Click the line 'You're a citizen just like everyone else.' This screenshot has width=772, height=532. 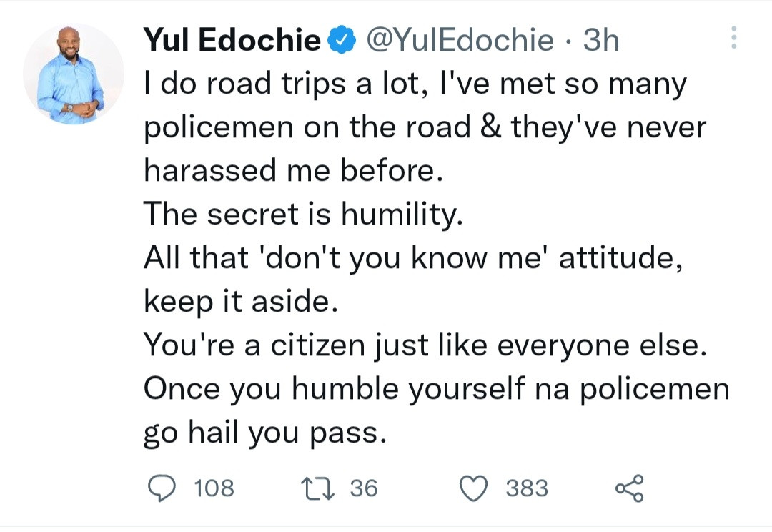pyautogui.click(x=425, y=345)
